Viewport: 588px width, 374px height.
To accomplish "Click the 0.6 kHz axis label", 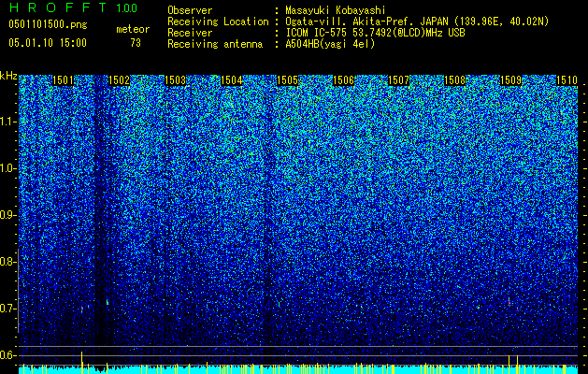I will click(9, 355).
